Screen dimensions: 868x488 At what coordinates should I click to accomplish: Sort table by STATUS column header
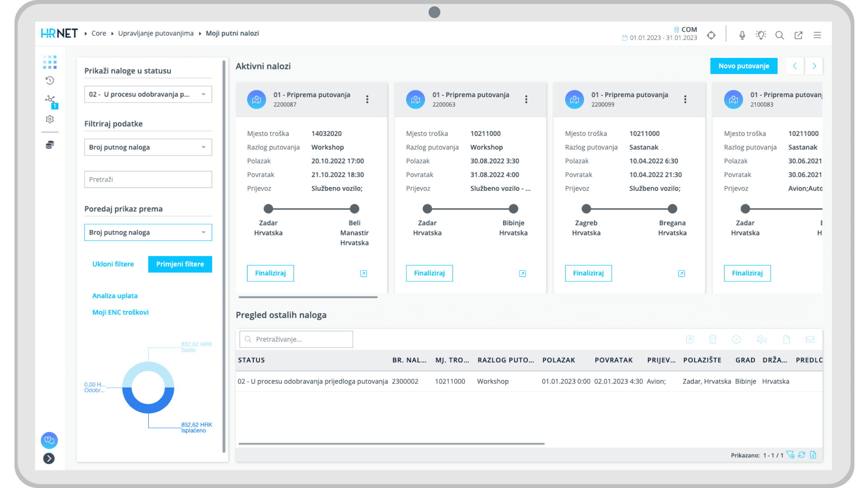(251, 360)
